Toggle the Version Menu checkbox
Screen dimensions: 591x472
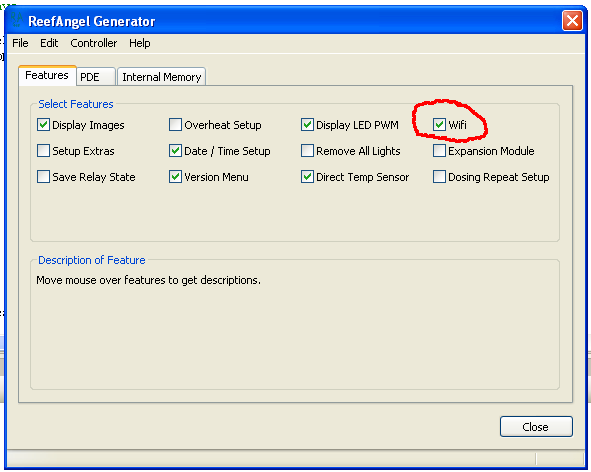(175, 176)
